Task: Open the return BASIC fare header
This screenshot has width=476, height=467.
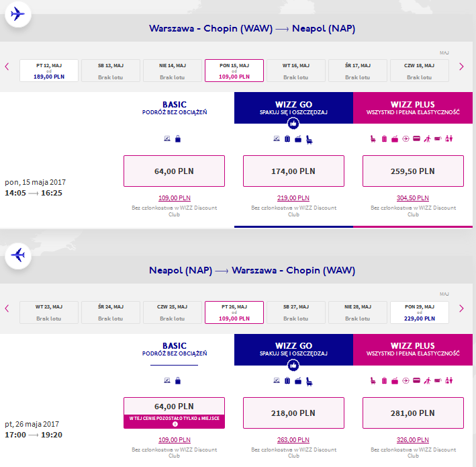Action: pyautogui.click(x=175, y=349)
